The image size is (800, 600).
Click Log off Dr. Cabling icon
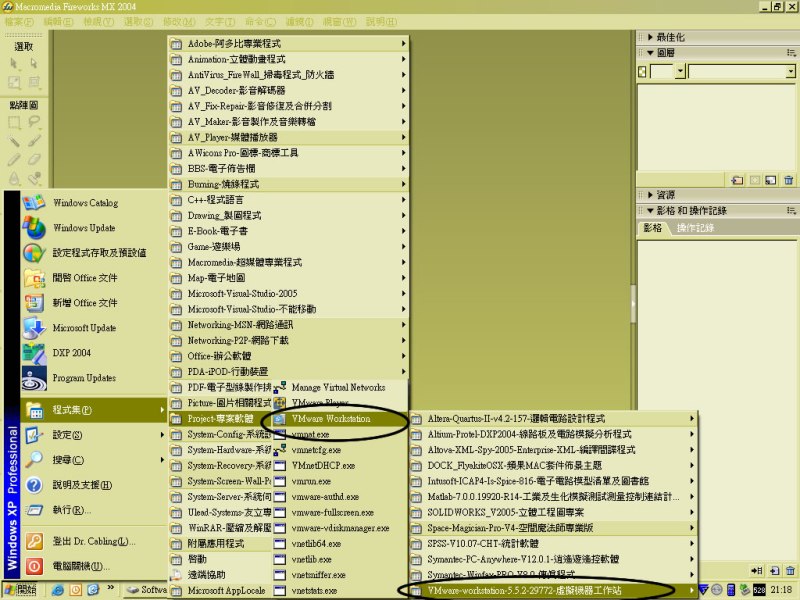tap(34, 541)
